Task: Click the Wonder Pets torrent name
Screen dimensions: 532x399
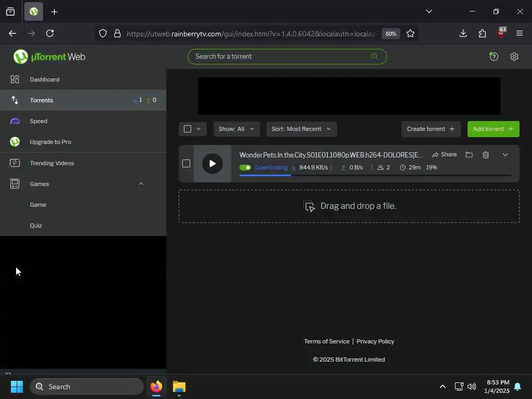Action: pyautogui.click(x=331, y=155)
